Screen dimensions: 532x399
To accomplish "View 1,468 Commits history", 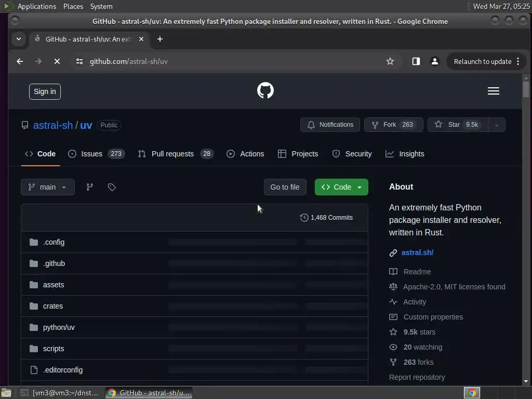I will coord(326,218).
